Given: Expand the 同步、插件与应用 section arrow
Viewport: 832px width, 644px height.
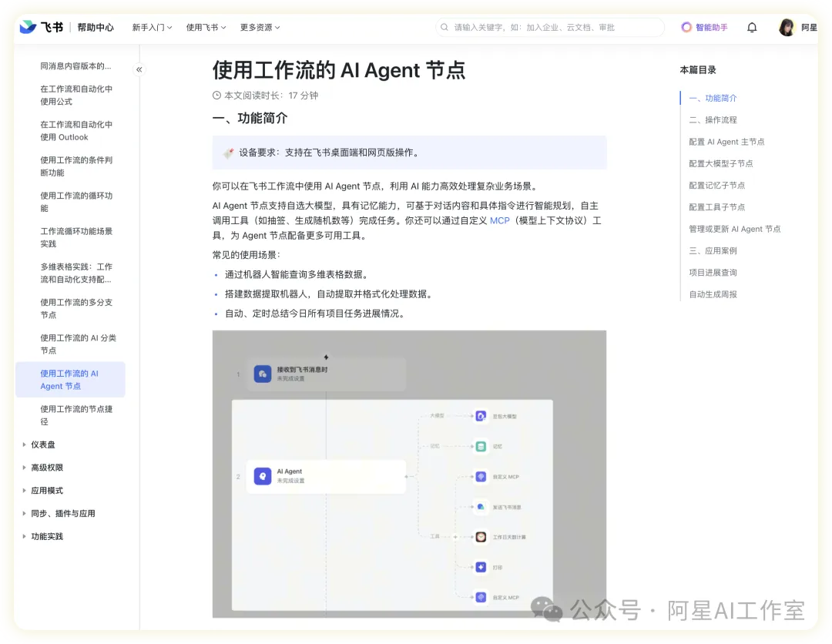Looking at the screenshot, I should [24, 513].
